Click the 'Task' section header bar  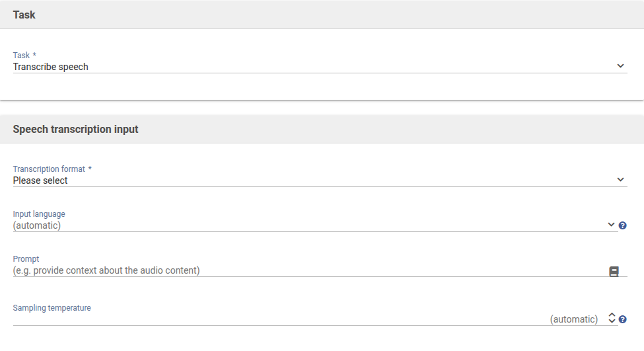(x=322, y=15)
